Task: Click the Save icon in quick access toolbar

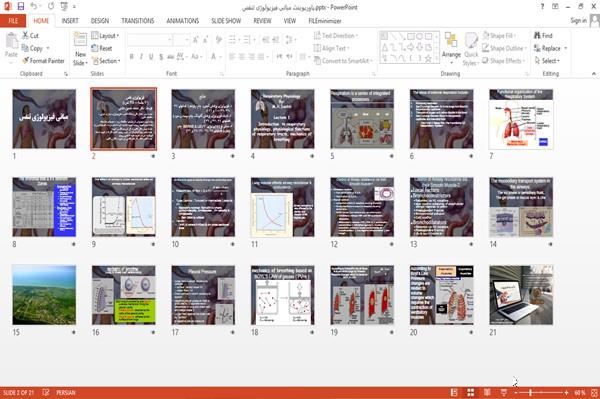Action: (x=21, y=6)
